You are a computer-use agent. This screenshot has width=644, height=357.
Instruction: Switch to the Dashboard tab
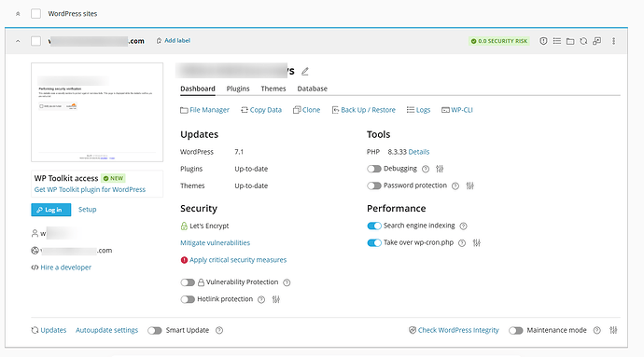coord(198,89)
